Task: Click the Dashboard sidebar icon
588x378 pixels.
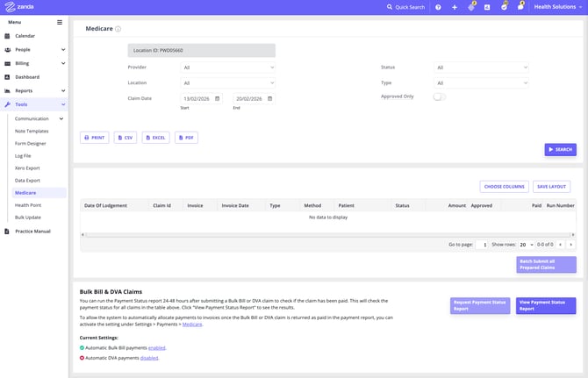Action: (8, 77)
